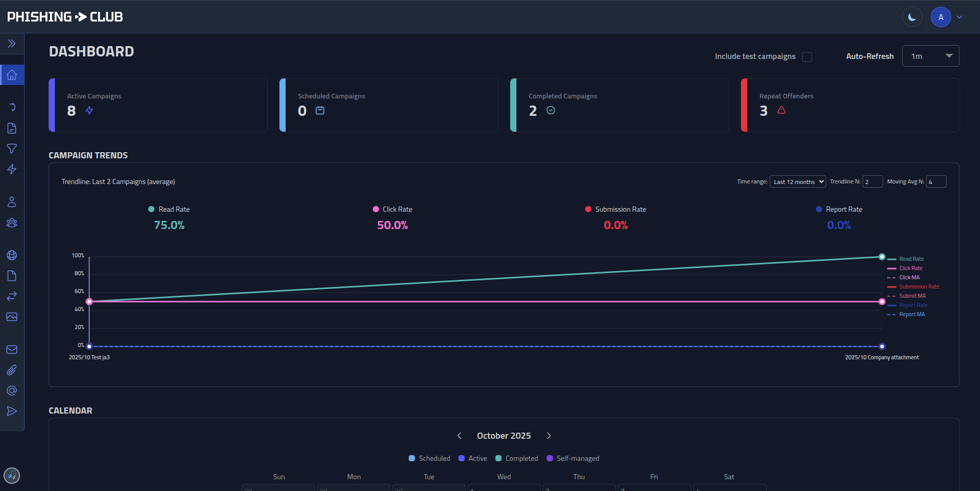Viewport: 980px width, 491px height.
Task: Open the Dashboard via the home icon
Action: click(x=12, y=74)
